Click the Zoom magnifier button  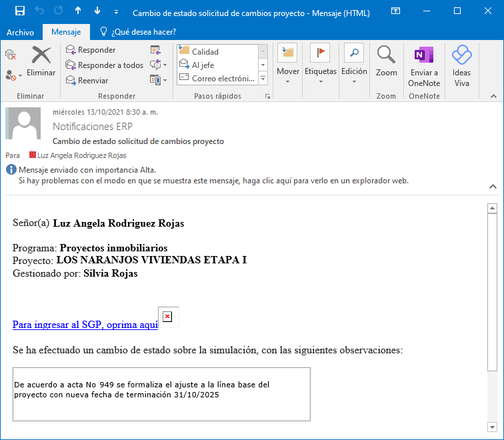[386, 62]
